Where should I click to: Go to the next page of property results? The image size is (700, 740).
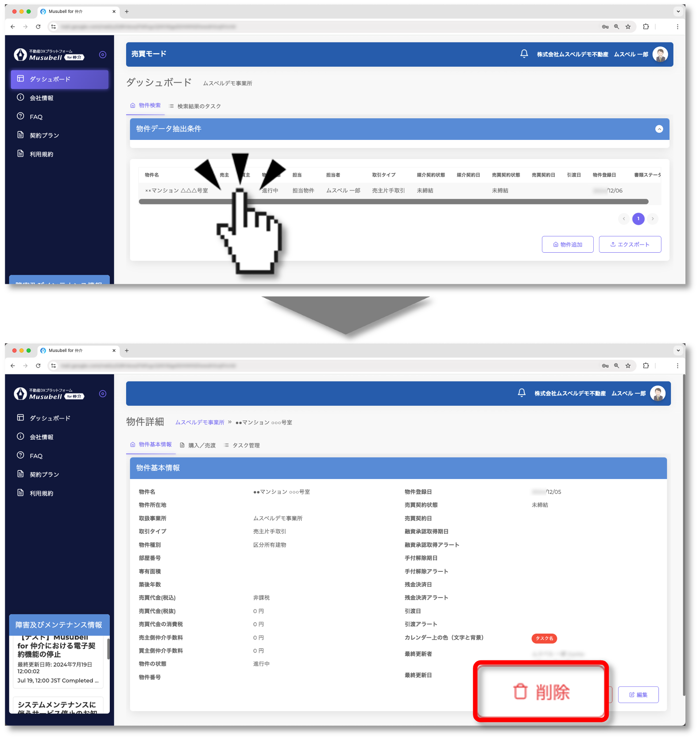(652, 219)
